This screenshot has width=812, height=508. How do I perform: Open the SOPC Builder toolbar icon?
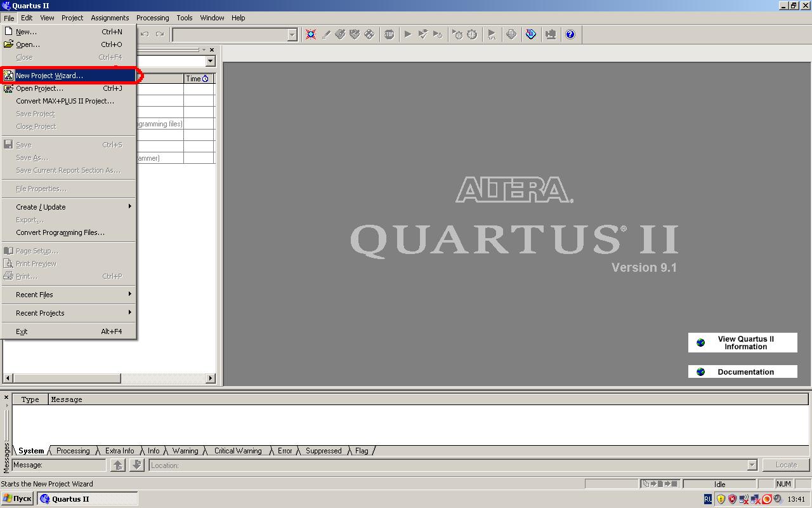pos(551,34)
